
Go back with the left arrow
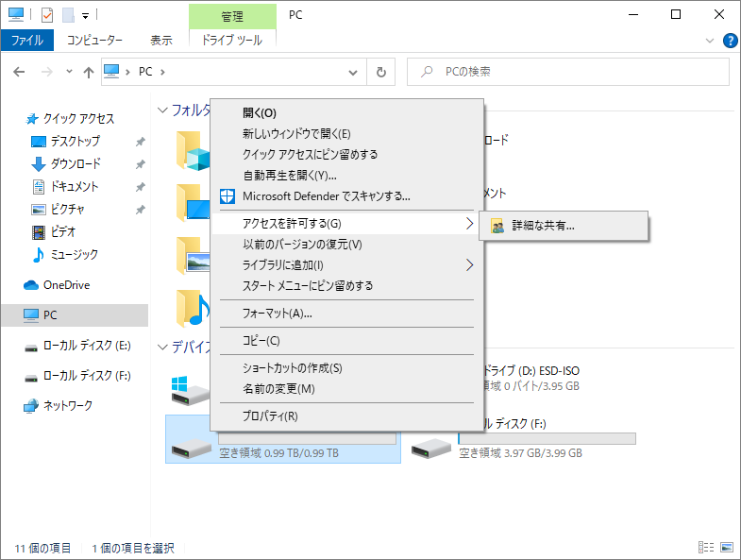pos(19,72)
